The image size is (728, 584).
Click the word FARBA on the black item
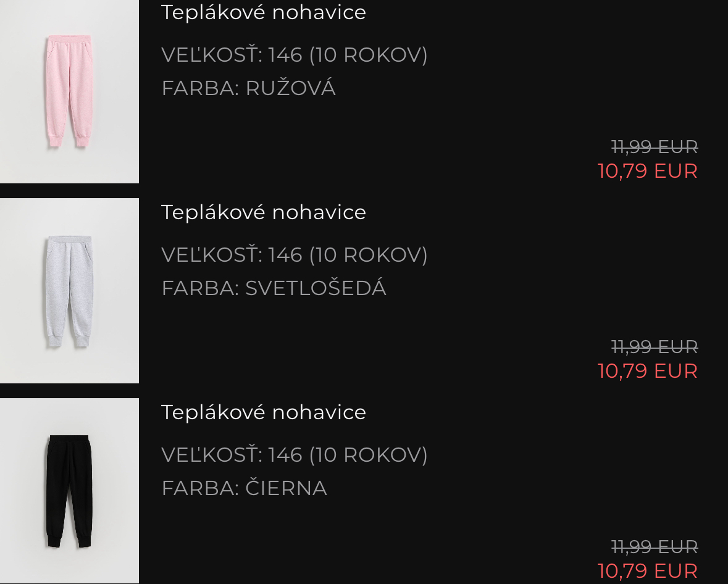pos(198,488)
